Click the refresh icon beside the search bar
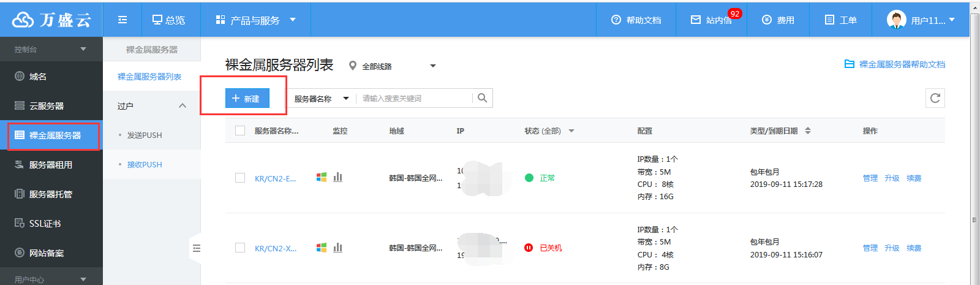980x285 pixels. 935,98
